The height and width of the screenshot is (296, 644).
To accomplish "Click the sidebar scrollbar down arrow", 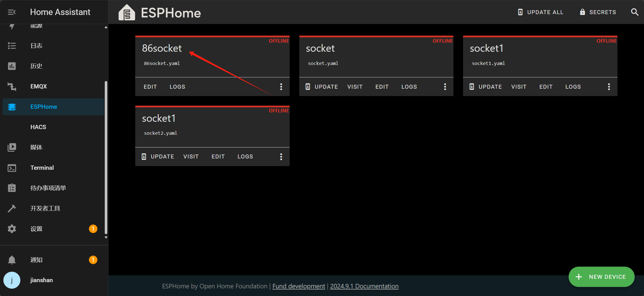I will 106,237.
